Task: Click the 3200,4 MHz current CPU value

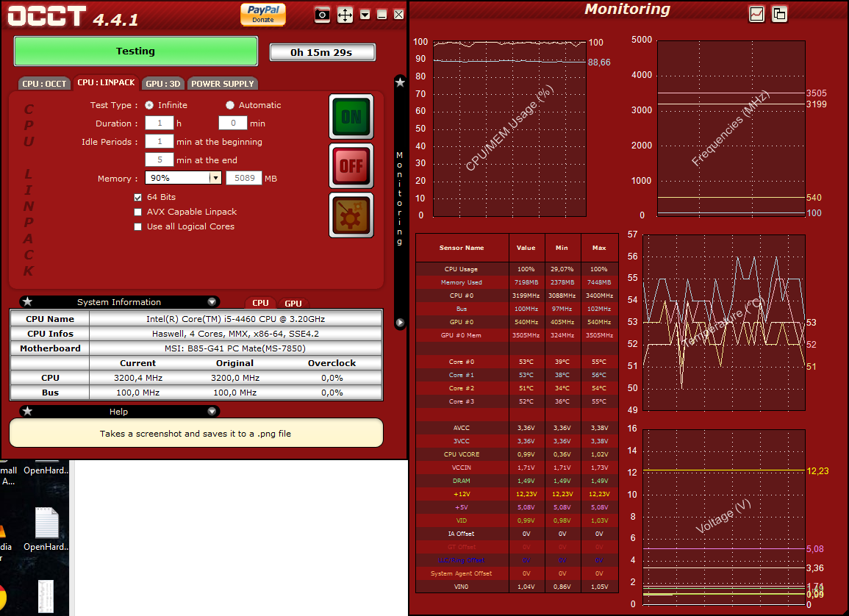Action: tap(138, 378)
